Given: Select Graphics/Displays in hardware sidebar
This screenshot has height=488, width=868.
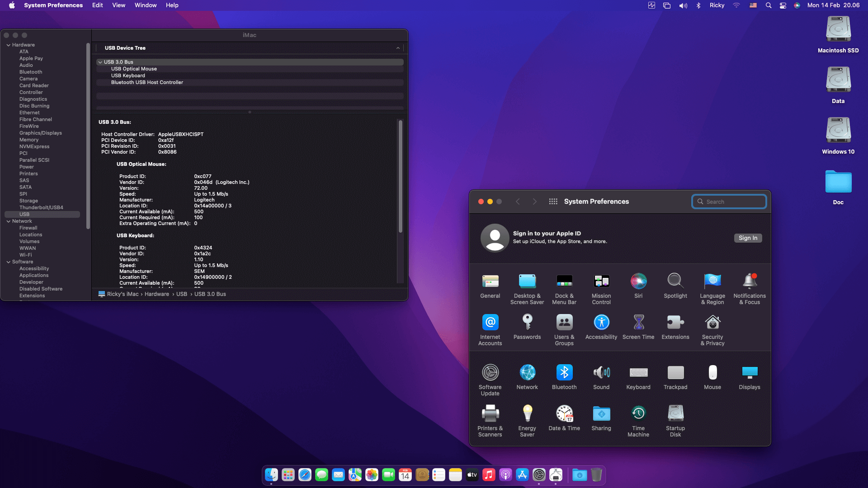Looking at the screenshot, I should coord(41,133).
